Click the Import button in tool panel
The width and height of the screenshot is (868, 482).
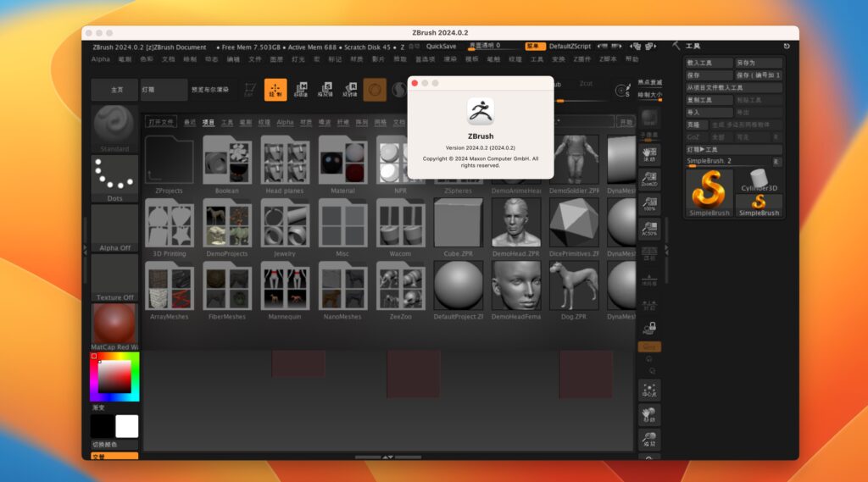tap(709, 113)
